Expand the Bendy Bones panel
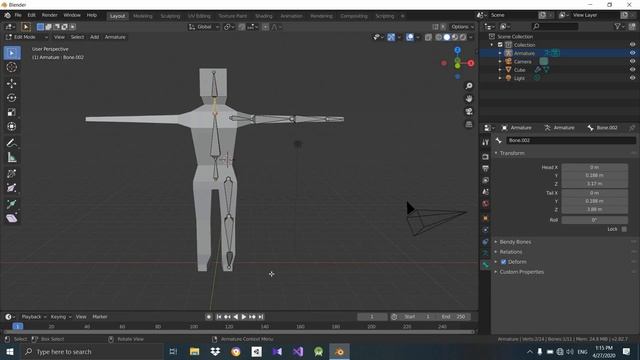The image size is (640, 360). click(x=515, y=242)
